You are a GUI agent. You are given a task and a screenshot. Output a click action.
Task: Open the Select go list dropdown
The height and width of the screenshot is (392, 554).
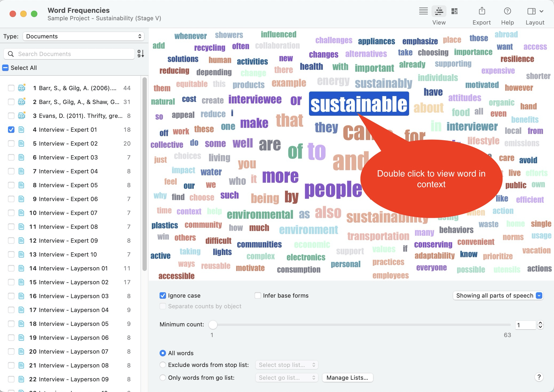coord(287,378)
